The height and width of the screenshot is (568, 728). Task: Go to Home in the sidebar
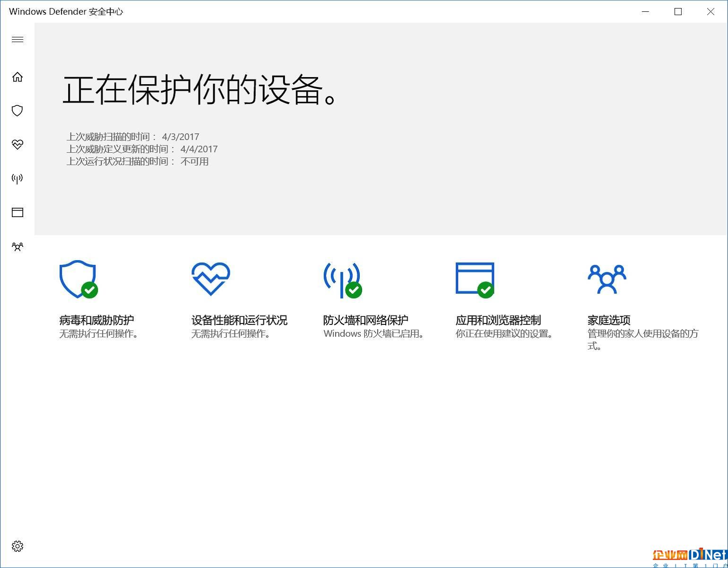17,77
